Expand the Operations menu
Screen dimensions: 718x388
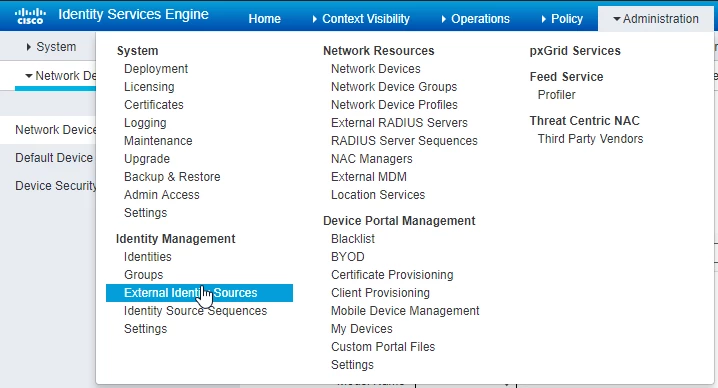click(475, 19)
